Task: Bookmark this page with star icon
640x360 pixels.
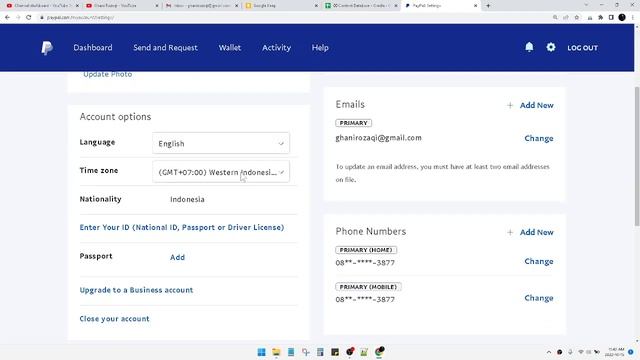Action: 577,18
